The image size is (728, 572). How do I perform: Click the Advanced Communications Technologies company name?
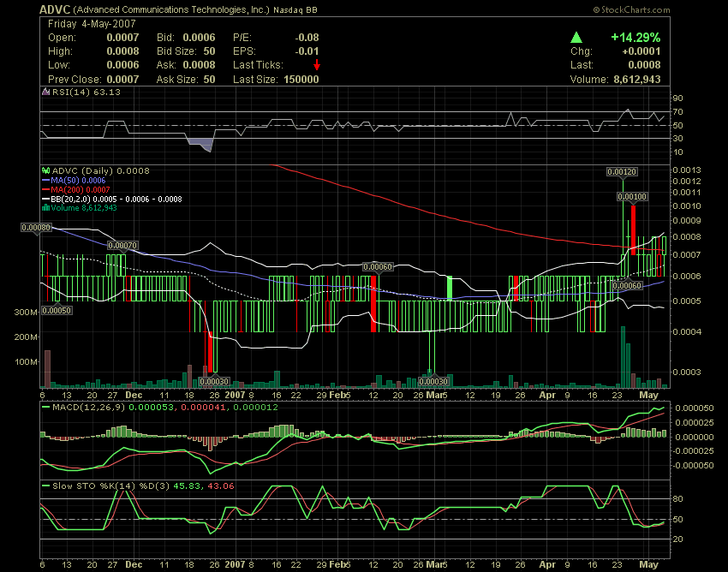[x=171, y=9]
